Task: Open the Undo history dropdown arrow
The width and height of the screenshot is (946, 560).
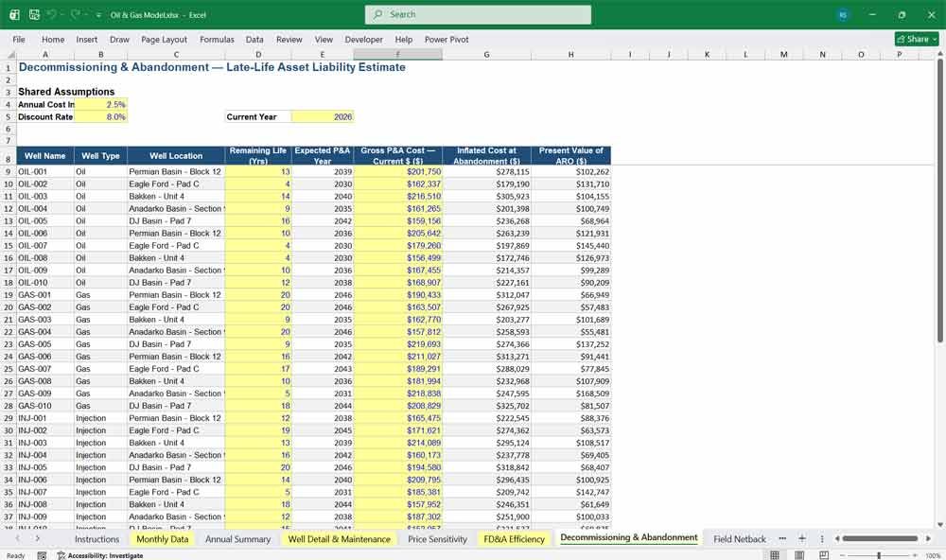Action: click(x=62, y=15)
